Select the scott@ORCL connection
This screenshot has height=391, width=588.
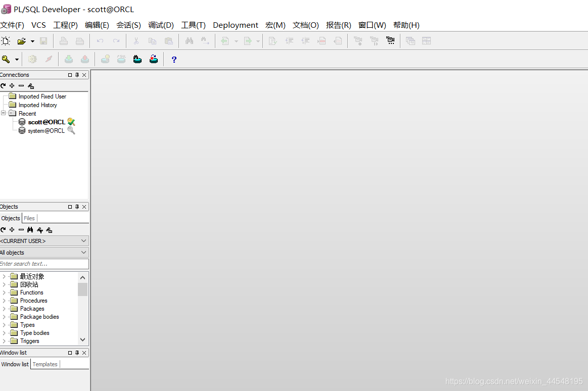[x=47, y=122]
